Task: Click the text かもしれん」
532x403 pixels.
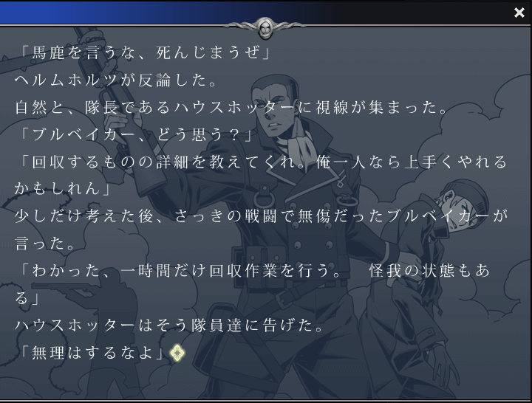Action: tap(64, 189)
